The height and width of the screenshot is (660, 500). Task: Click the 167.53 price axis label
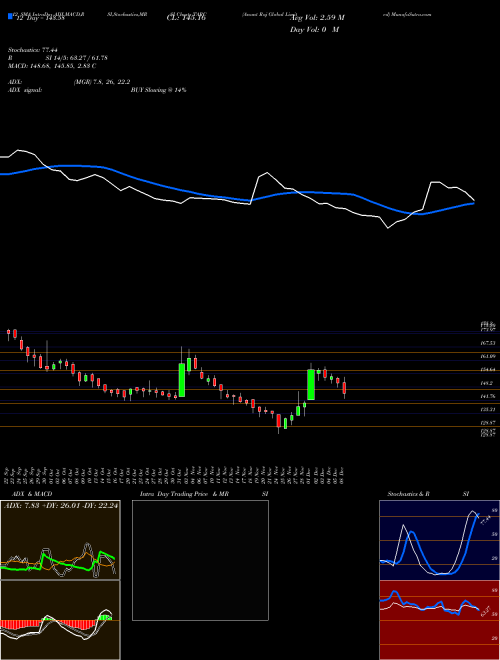coord(488,343)
